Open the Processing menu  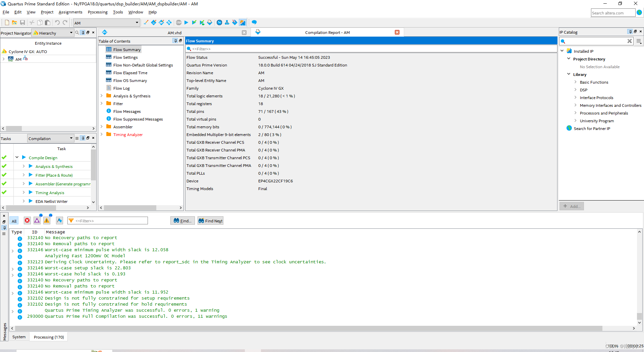97,12
